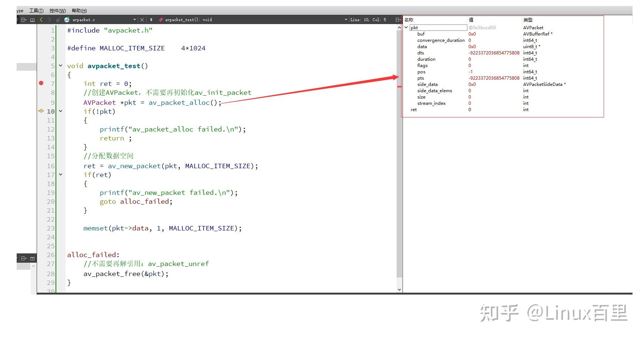This screenshot has width=644, height=339.
Task: Click the window icon beside the top split button
Action: pyautogui.click(x=32, y=20)
